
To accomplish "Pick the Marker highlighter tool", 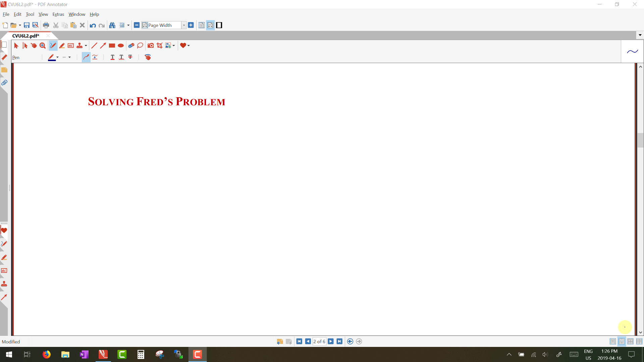I will (x=62, y=46).
